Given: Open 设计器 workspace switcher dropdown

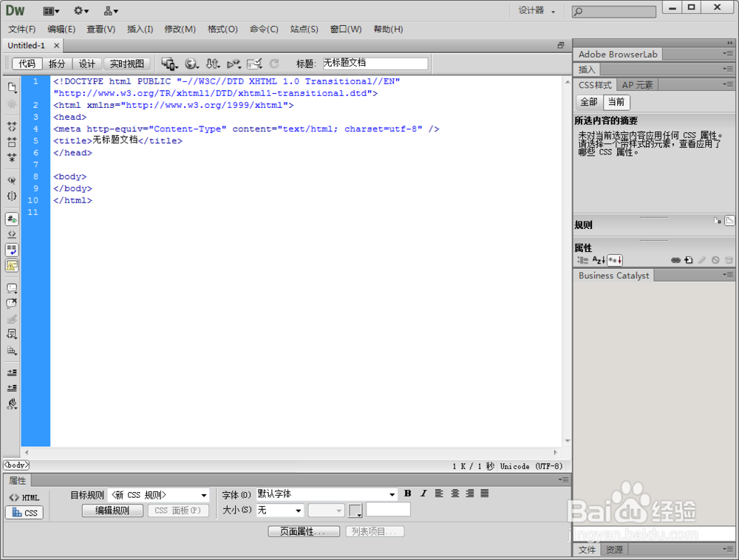Looking at the screenshot, I should [x=537, y=10].
